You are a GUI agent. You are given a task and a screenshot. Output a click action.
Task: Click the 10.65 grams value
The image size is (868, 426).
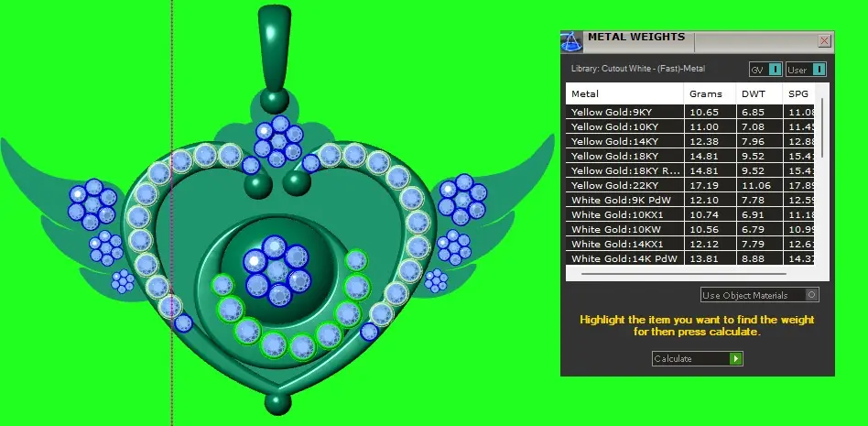point(704,112)
